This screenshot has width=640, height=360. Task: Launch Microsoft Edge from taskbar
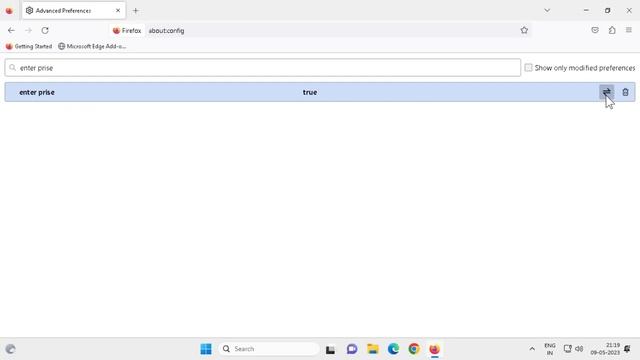393,349
